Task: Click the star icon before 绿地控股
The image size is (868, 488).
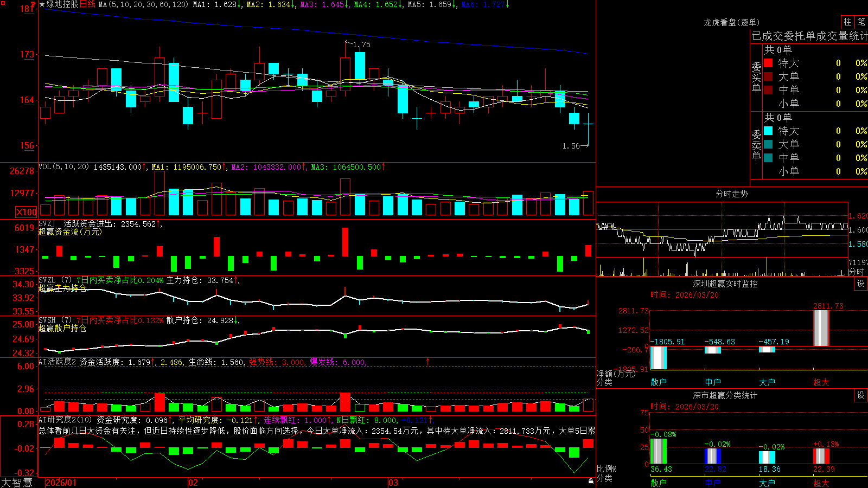Action: pyautogui.click(x=42, y=4)
